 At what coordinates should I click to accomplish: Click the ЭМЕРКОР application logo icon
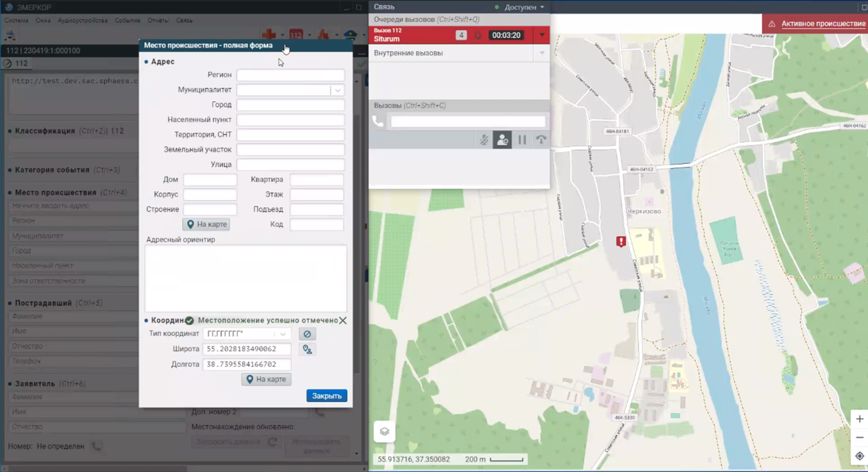(9, 7)
